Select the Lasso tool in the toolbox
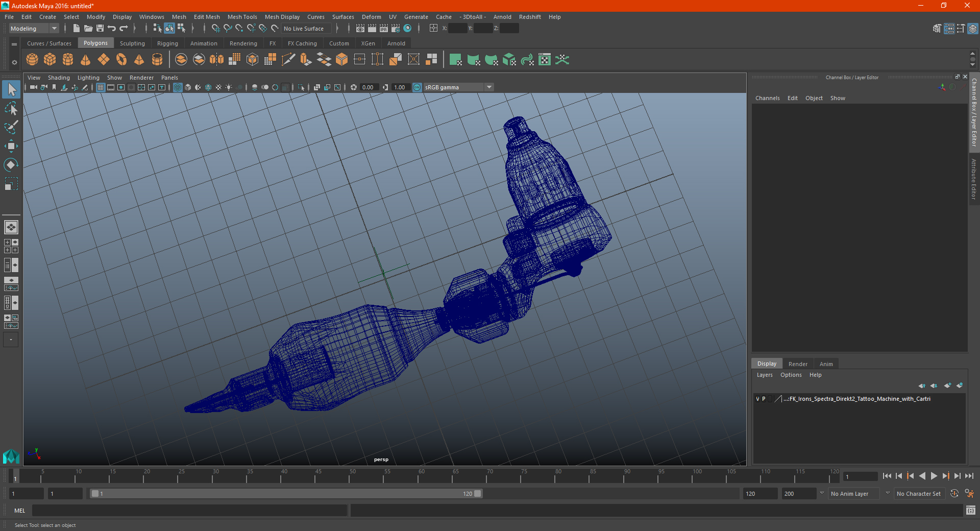The width and height of the screenshot is (980, 531). [x=11, y=108]
